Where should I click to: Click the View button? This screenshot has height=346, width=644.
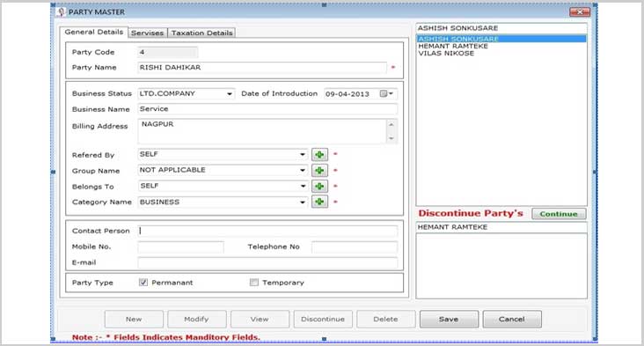(260, 319)
